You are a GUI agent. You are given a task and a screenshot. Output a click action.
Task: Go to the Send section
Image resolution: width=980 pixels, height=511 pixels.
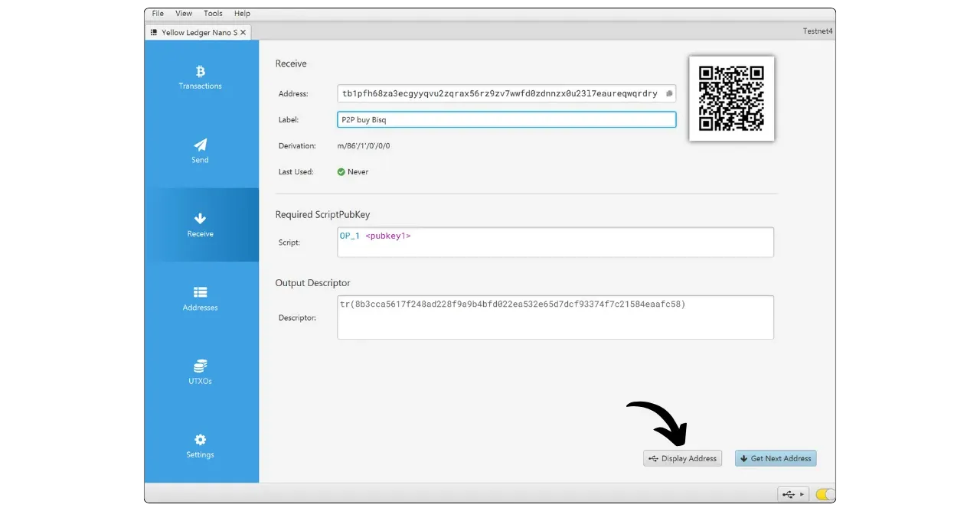click(200, 151)
